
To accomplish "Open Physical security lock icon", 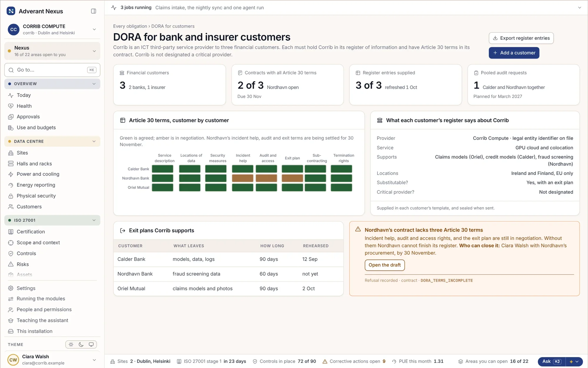I will [11, 196].
